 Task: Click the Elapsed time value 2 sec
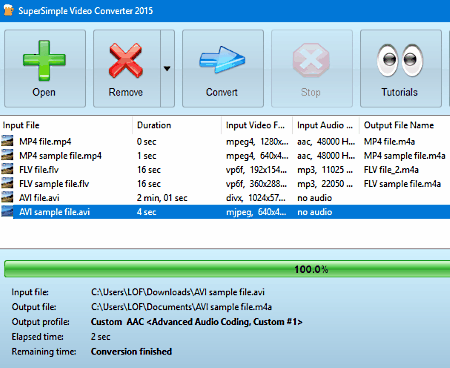pos(100,337)
